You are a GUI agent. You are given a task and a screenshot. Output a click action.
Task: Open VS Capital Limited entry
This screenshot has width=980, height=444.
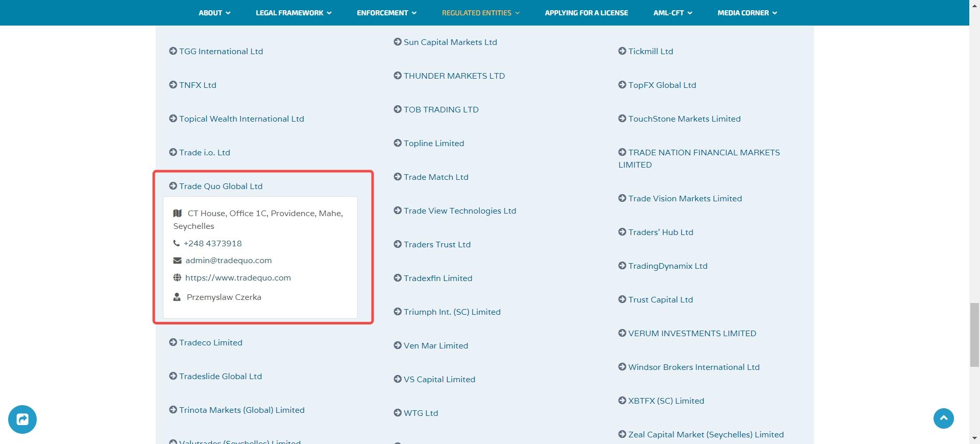click(434, 379)
